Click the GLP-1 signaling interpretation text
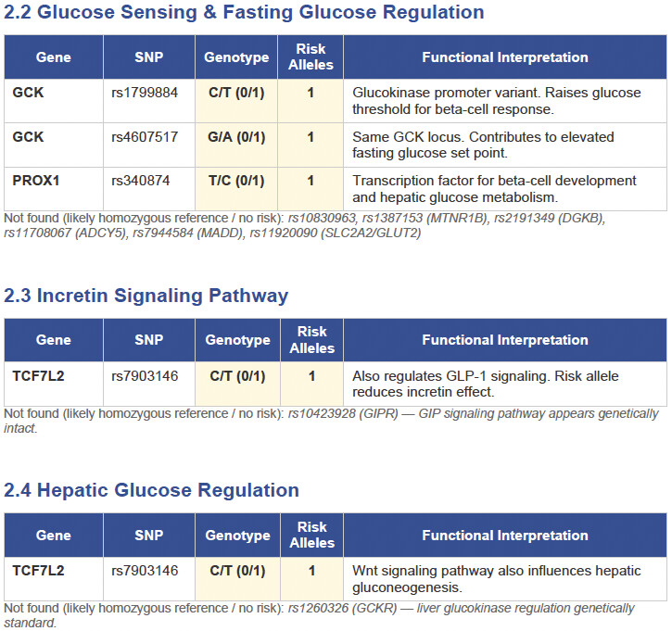 pyautogui.click(x=485, y=385)
